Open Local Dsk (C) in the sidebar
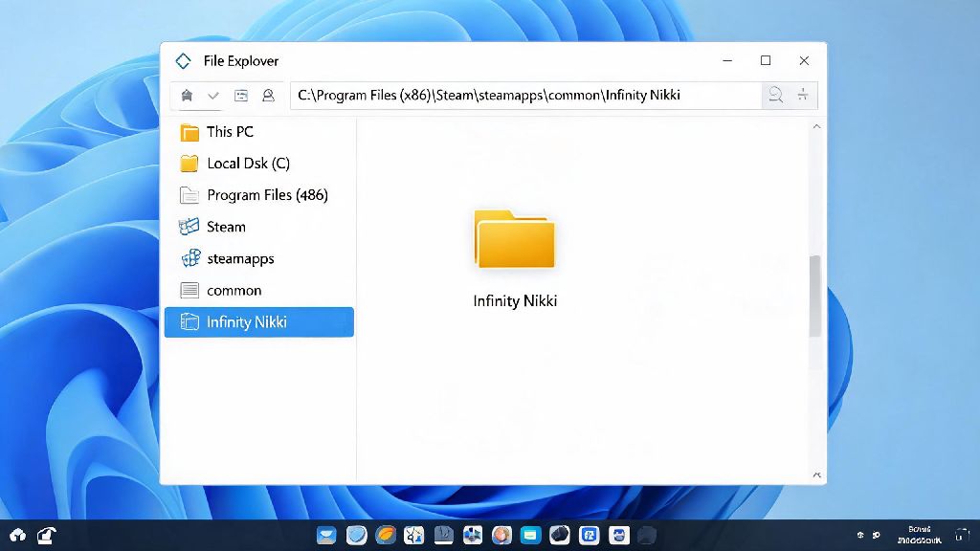980x551 pixels. tap(258, 164)
